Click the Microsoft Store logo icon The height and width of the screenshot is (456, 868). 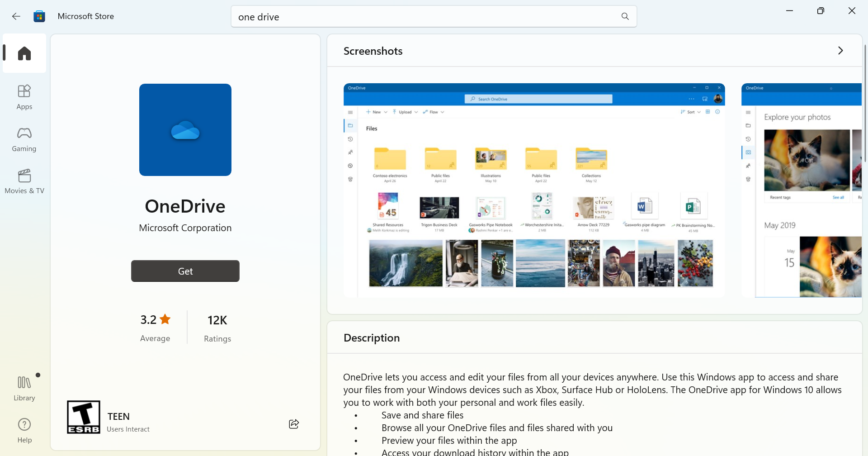[x=39, y=16]
